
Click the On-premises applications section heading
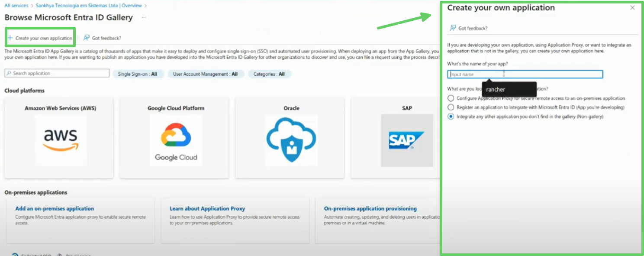point(36,192)
